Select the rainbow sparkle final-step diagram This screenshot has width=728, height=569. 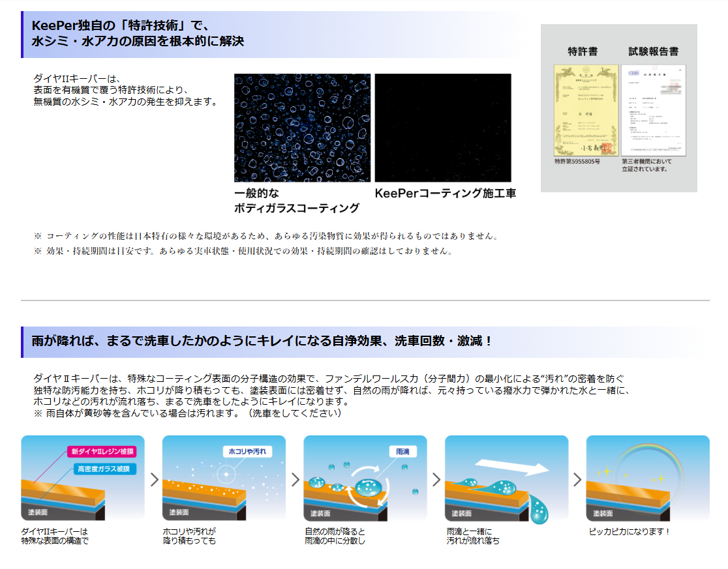pyautogui.click(x=648, y=478)
